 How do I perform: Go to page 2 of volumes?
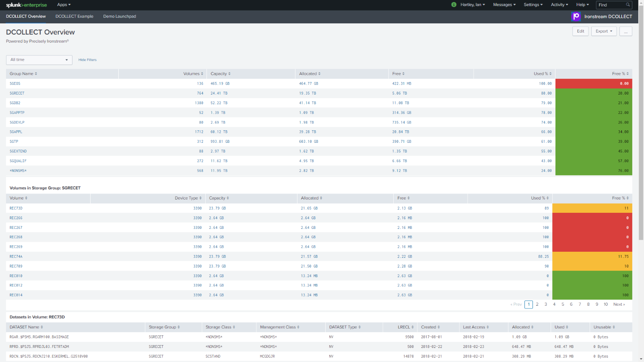coord(537,304)
